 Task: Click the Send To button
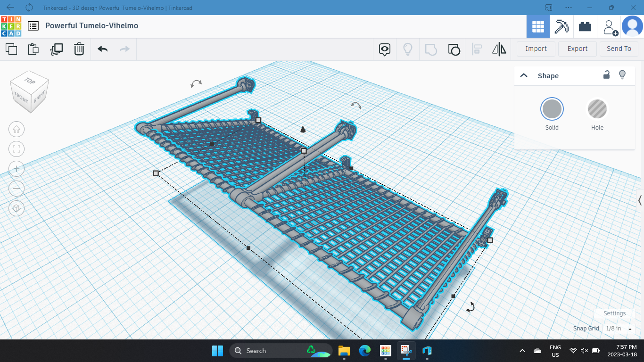619,49
